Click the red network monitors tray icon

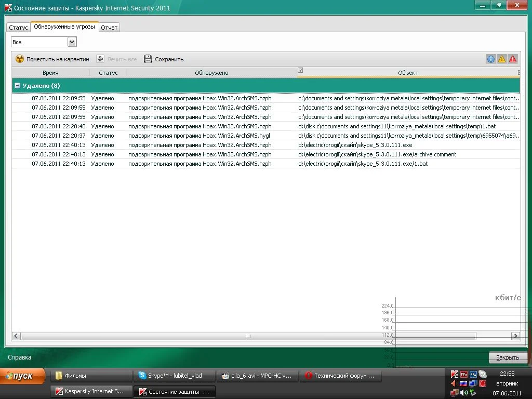tap(454, 393)
